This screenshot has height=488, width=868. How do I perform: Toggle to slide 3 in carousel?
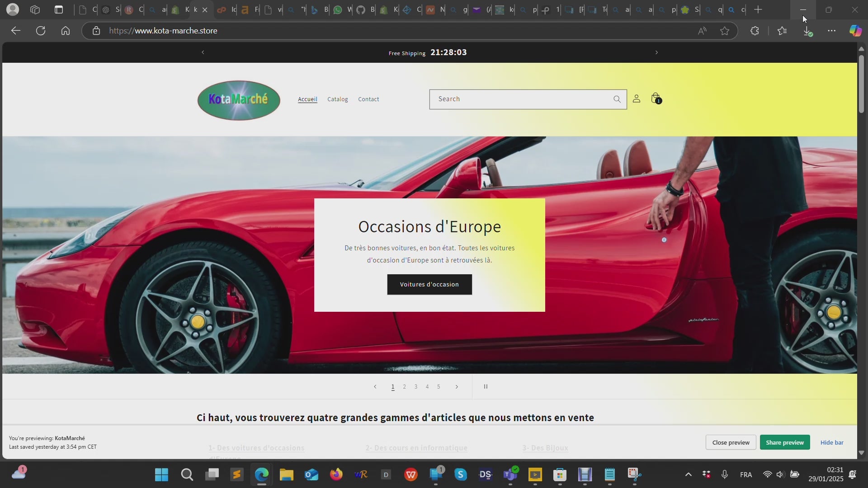(x=415, y=387)
